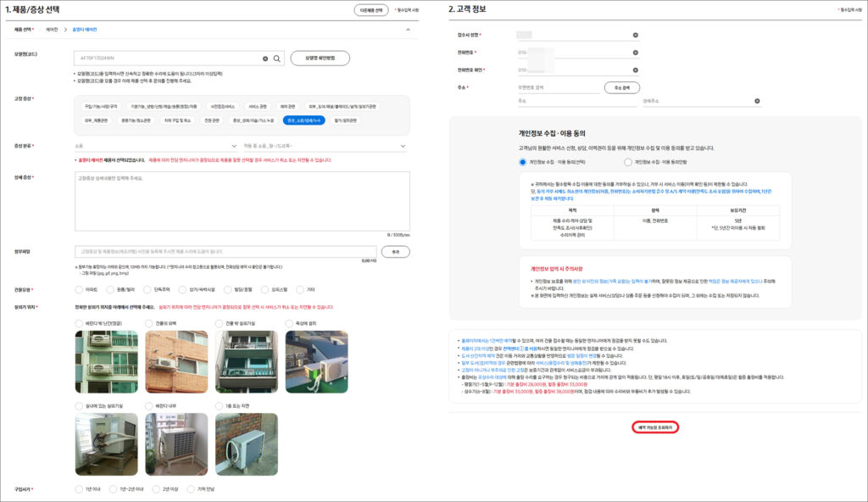Click into the 상세 증상 text area
868x502 pixels.
243,200
